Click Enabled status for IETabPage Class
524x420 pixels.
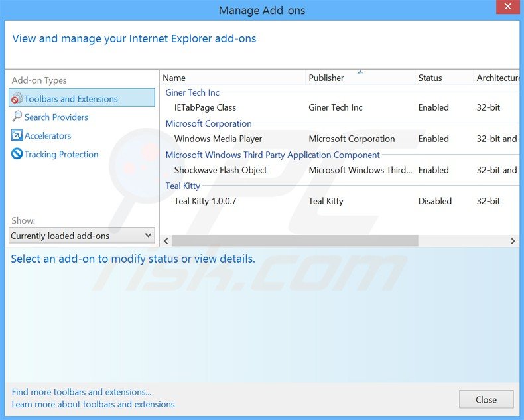[x=433, y=107]
